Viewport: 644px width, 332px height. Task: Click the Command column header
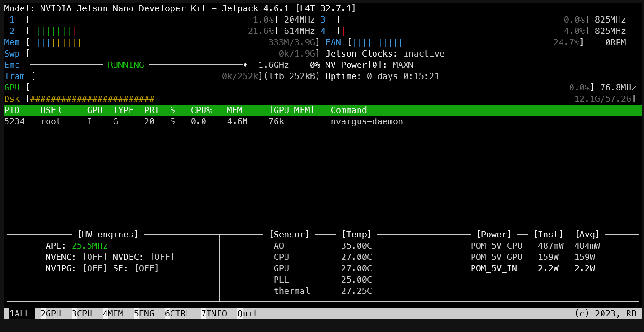tap(349, 110)
